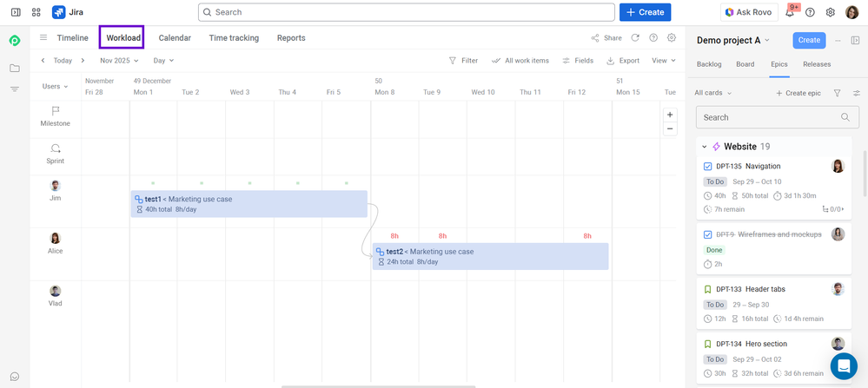Open epics display settings sliders icon

point(857,94)
